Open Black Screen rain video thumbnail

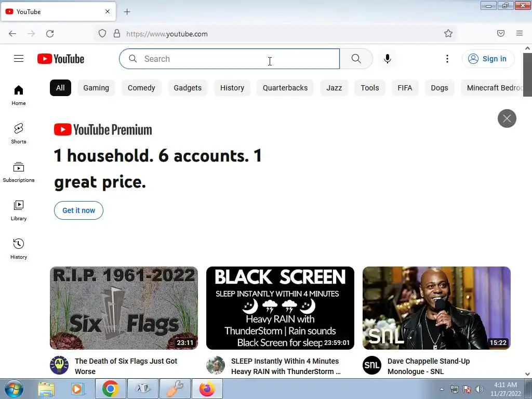click(280, 308)
